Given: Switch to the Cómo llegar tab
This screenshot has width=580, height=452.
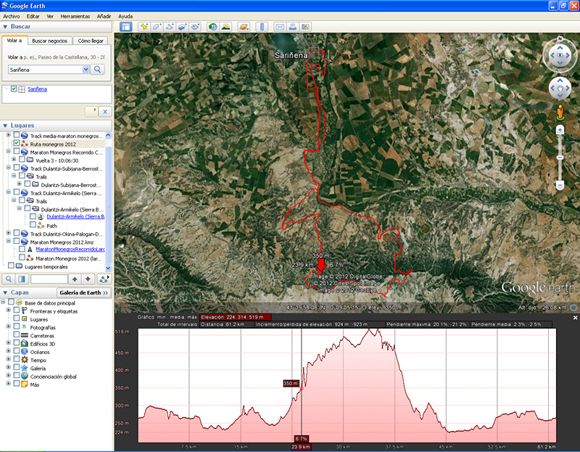Looking at the screenshot, I should 90,41.
